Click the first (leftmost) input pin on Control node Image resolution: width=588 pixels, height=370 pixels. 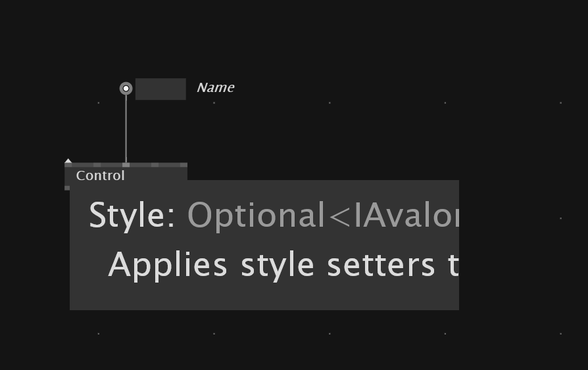tap(68, 165)
